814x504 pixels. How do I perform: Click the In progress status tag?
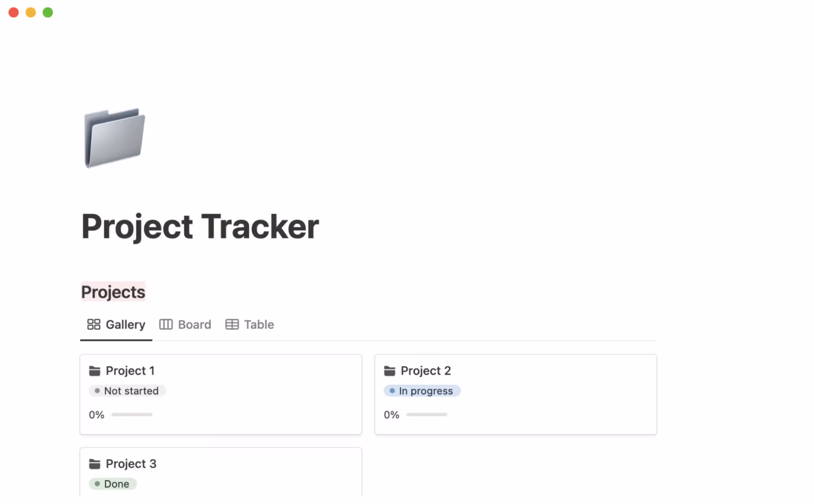[422, 390]
